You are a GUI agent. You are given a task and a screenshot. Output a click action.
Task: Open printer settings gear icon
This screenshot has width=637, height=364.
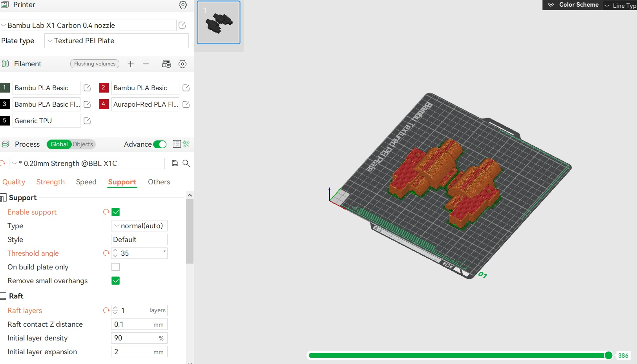pos(183,5)
